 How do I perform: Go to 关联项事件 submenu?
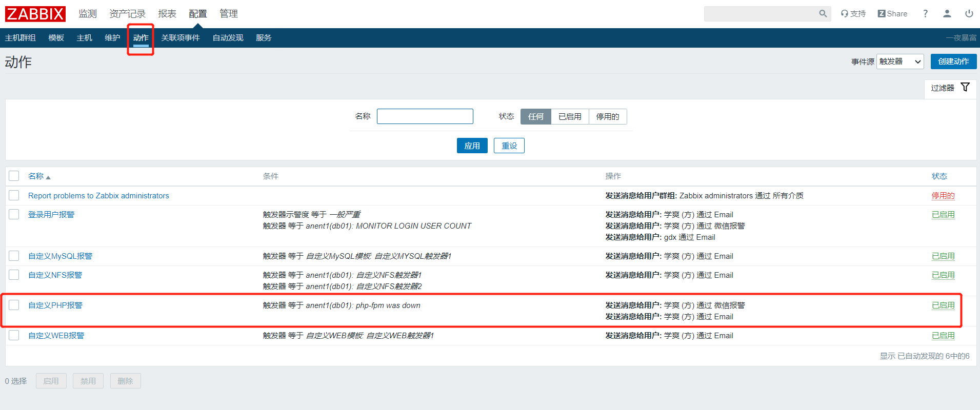pos(181,38)
